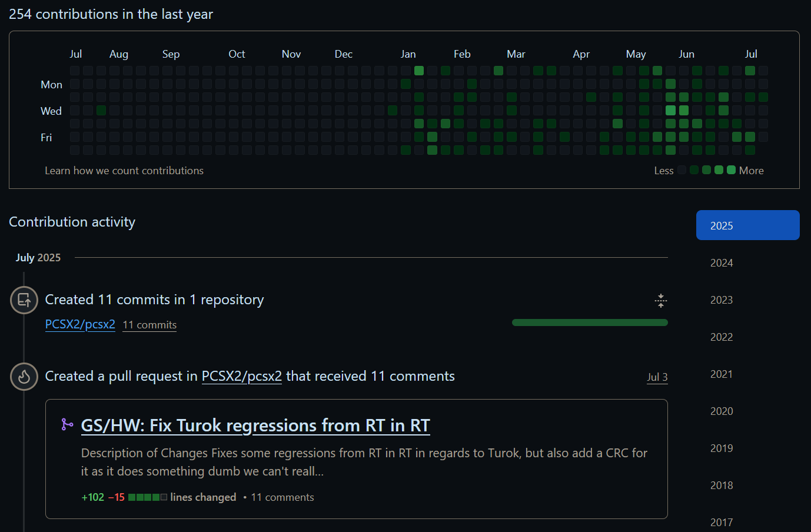Collapse the commits section using the fold icon
The width and height of the screenshot is (811, 532).
click(x=661, y=301)
